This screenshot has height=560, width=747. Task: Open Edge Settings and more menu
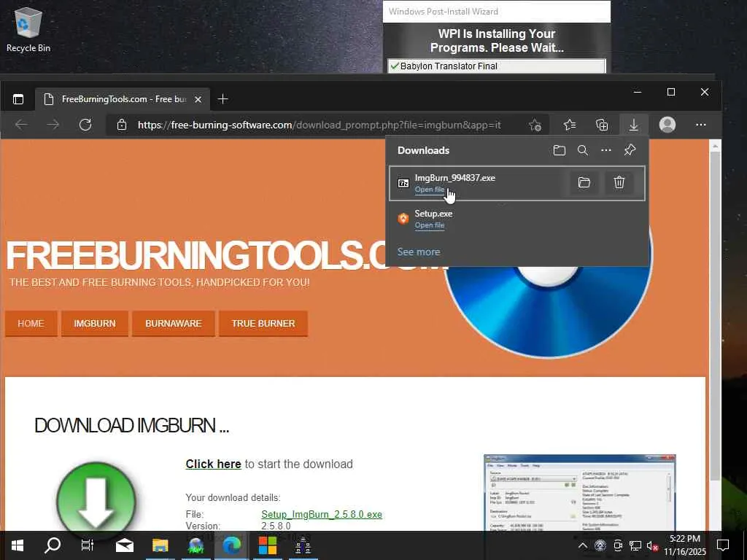(701, 125)
